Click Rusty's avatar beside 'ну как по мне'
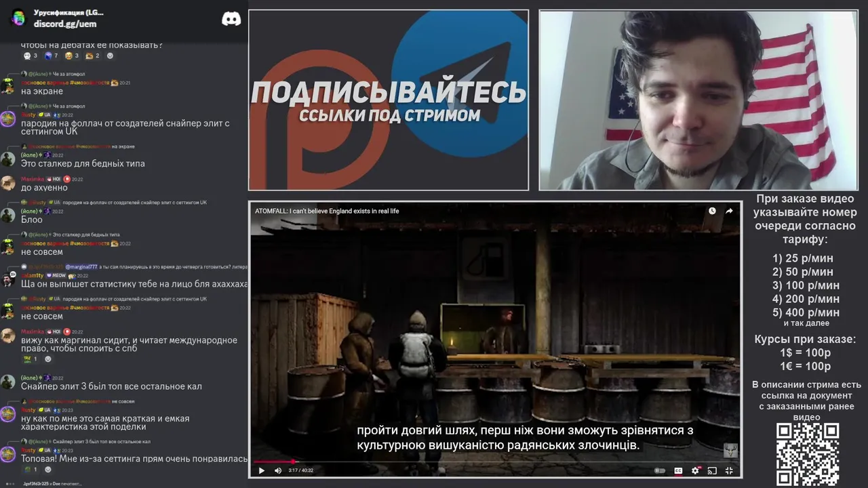This screenshot has height=488, width=868. click(7, 414)
